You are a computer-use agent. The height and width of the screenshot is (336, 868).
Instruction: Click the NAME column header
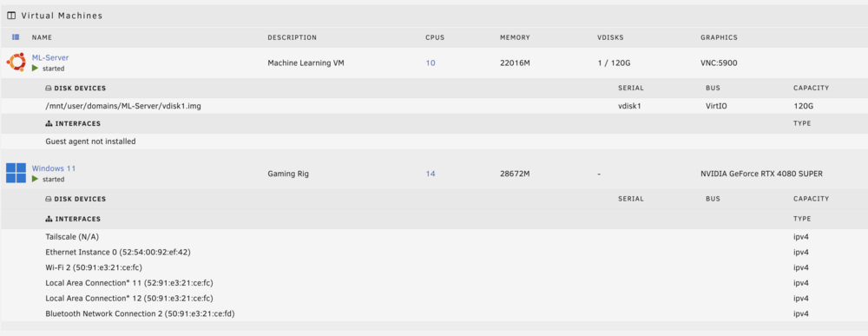(x=42, y=37)
